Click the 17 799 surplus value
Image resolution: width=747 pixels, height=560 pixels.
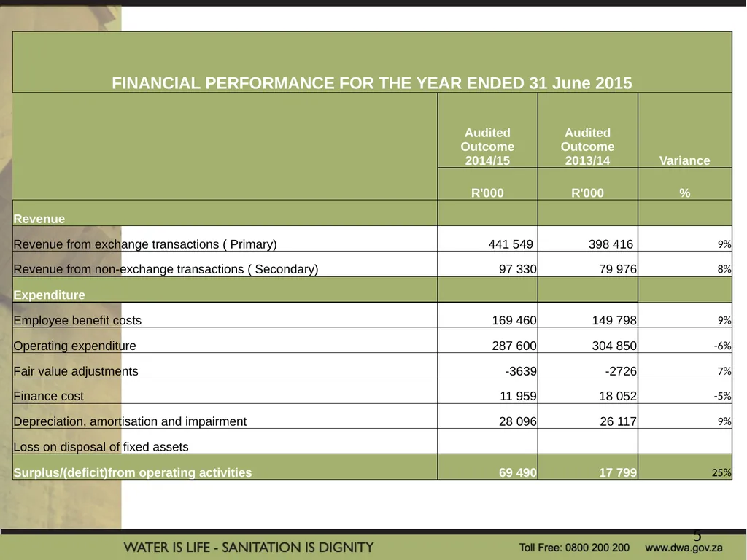click(x=617, y=472)
